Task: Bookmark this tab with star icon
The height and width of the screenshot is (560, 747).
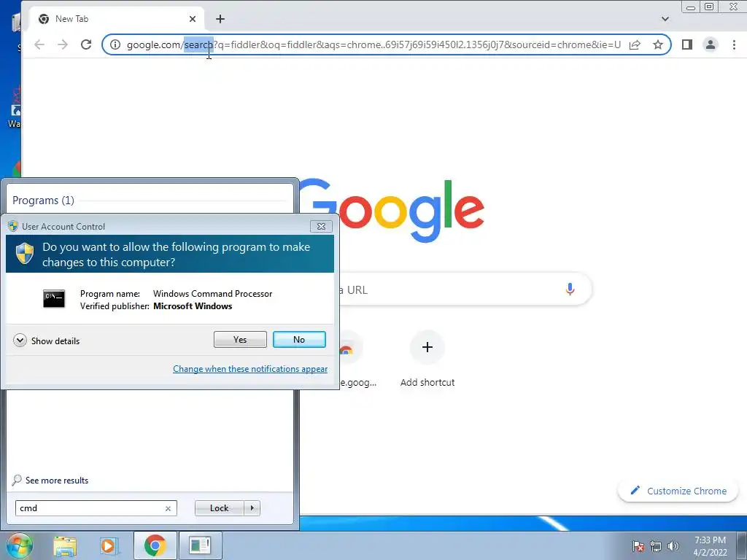Action: [x=658, y=44]
